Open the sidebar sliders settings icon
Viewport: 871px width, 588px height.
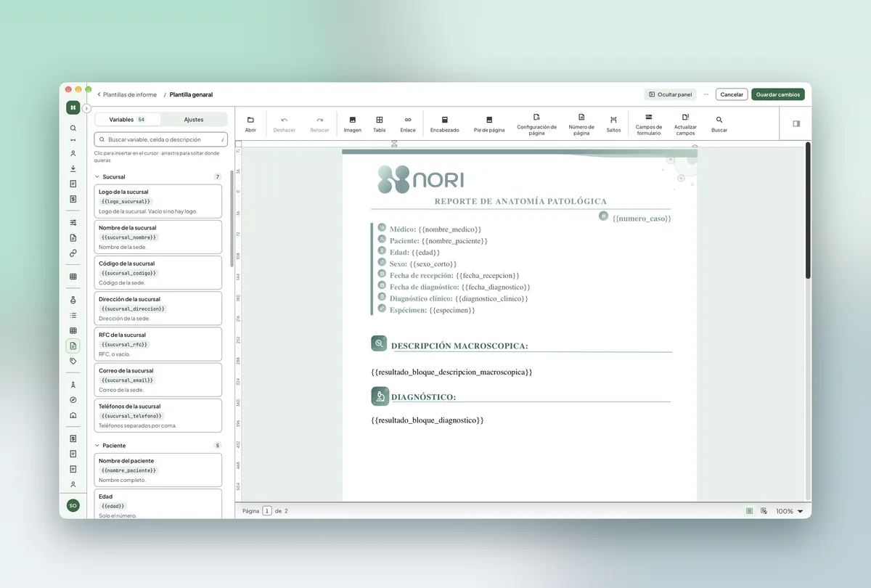click(x=73, y=222)
